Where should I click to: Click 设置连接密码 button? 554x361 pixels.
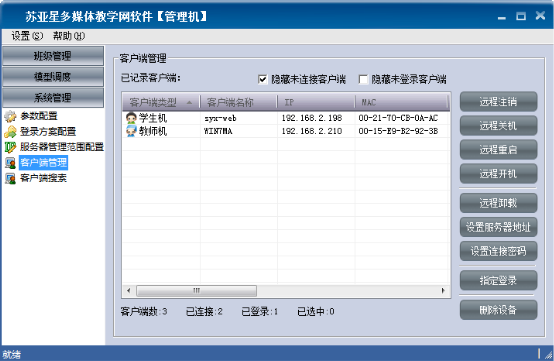[498, 251]
